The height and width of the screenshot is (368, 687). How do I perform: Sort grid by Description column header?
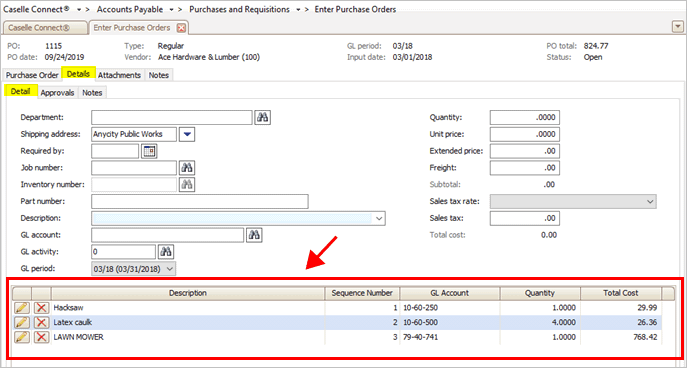(188, 293)
